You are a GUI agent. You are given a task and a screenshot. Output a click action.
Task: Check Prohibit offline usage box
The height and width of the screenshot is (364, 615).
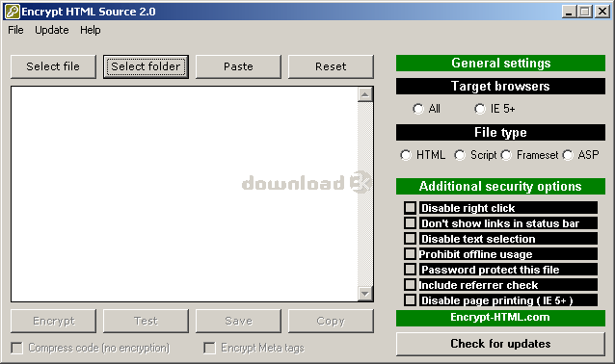point(411,254)
